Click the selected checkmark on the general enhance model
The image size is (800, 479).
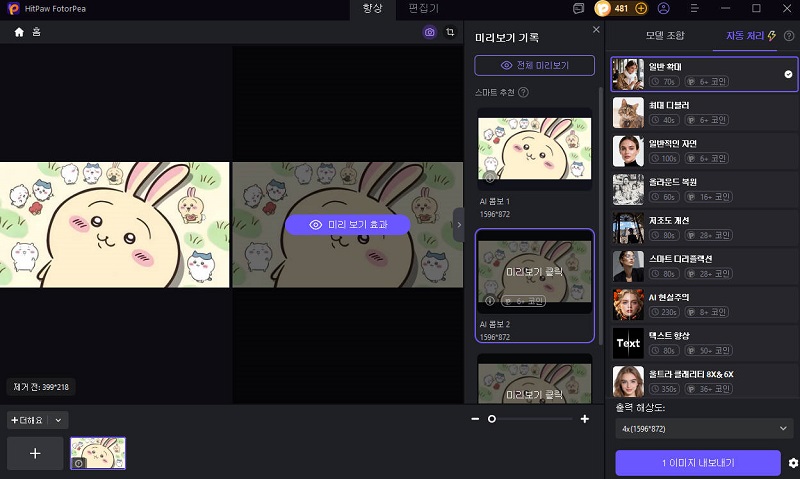point(788,74)
